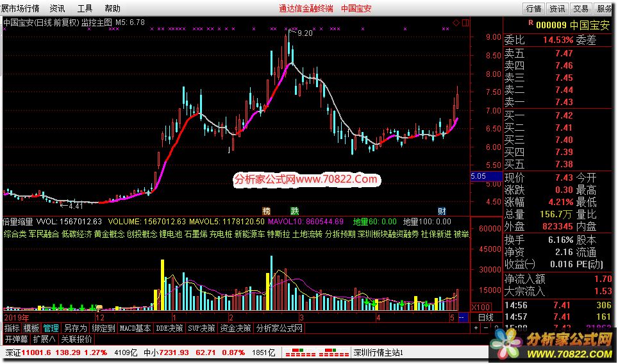
Task: Click the R marker beside stock code 000009
Action: (531, 23)
